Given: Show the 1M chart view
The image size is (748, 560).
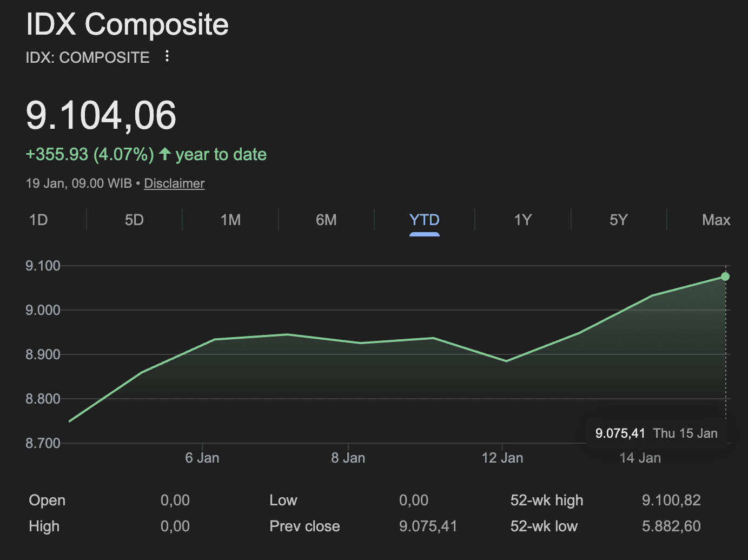Looking at the screenshot, I should (x=230, y=220).
